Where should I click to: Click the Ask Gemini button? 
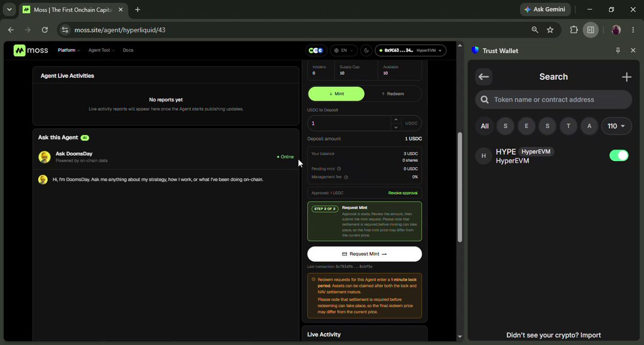[545, 10]
